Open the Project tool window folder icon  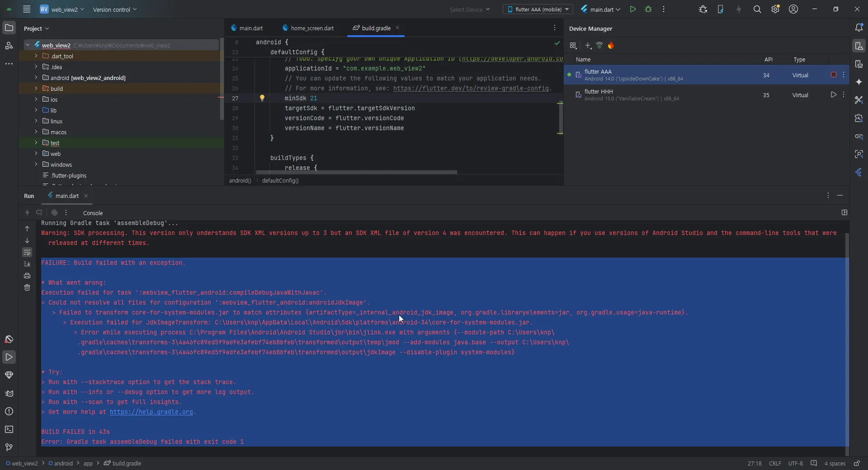[x=9, y=28]
